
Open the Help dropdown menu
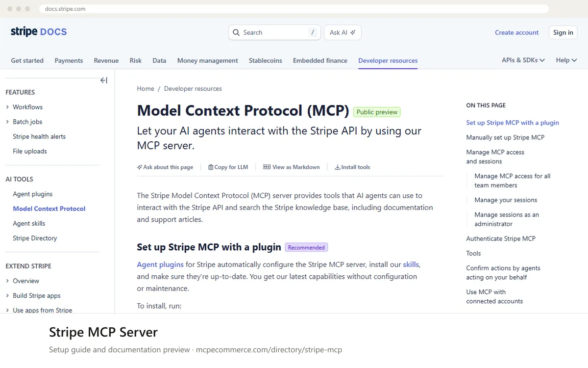tap(566, 60)
